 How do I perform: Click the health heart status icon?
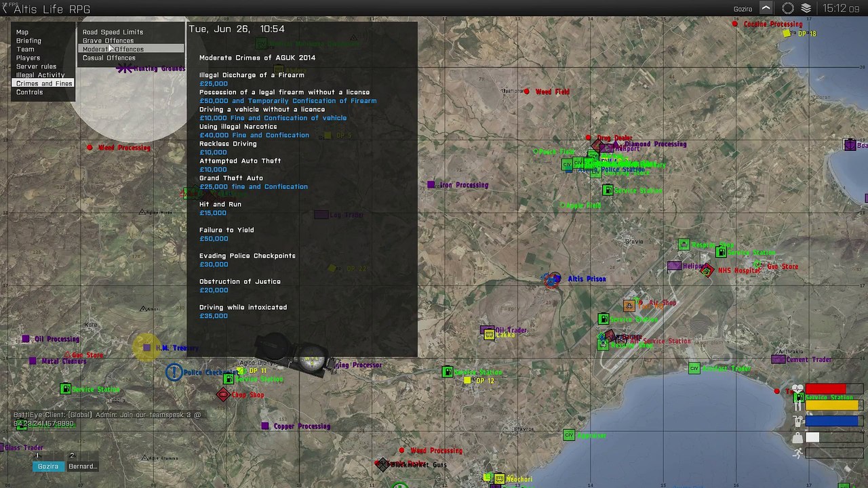[x=797, y=390]
